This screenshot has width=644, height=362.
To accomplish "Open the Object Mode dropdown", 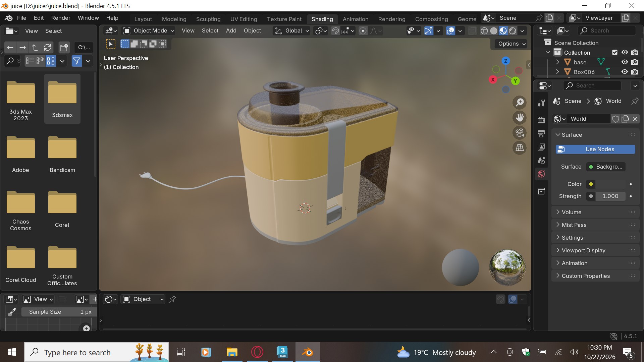I will [x=149, y=31].
